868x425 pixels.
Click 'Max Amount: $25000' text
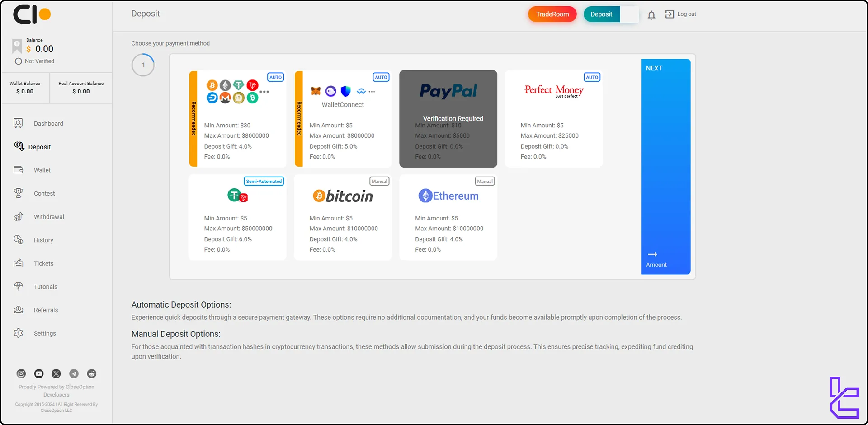[549, 135]
